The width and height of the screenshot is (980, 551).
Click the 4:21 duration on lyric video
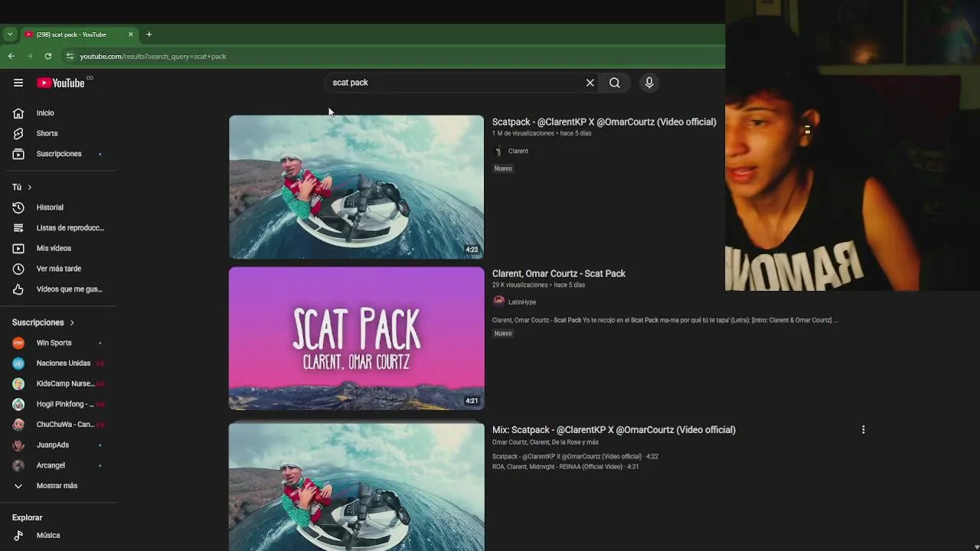472,401
